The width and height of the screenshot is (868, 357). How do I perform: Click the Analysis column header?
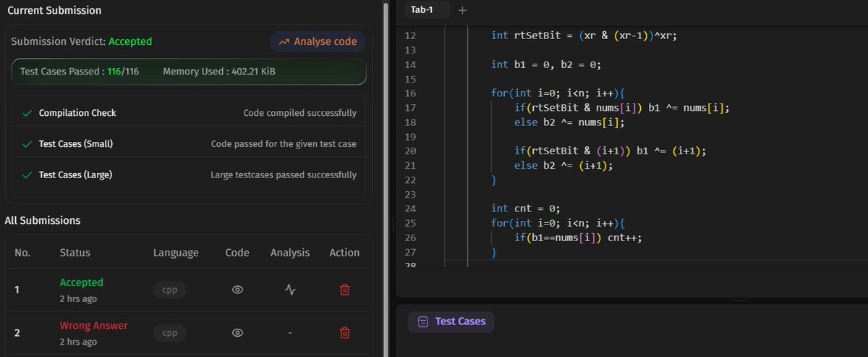[290, 253]
